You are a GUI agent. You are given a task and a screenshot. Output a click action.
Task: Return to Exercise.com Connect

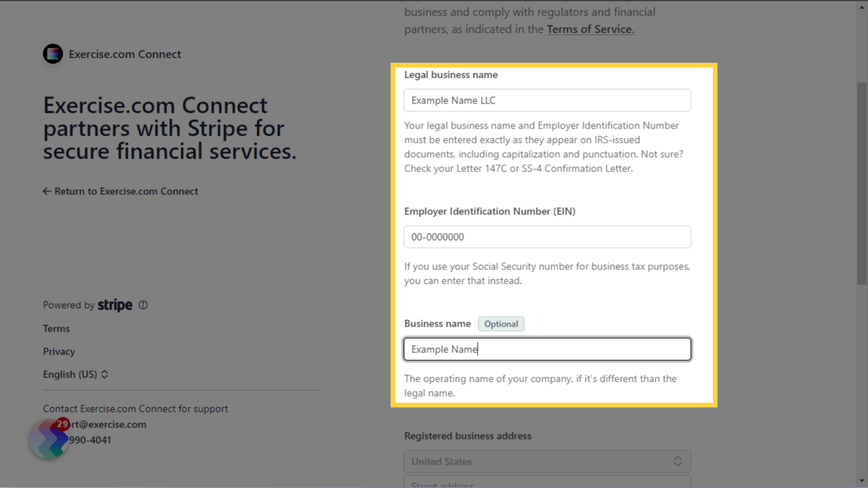pyautogui.click(x=121, y=191)
